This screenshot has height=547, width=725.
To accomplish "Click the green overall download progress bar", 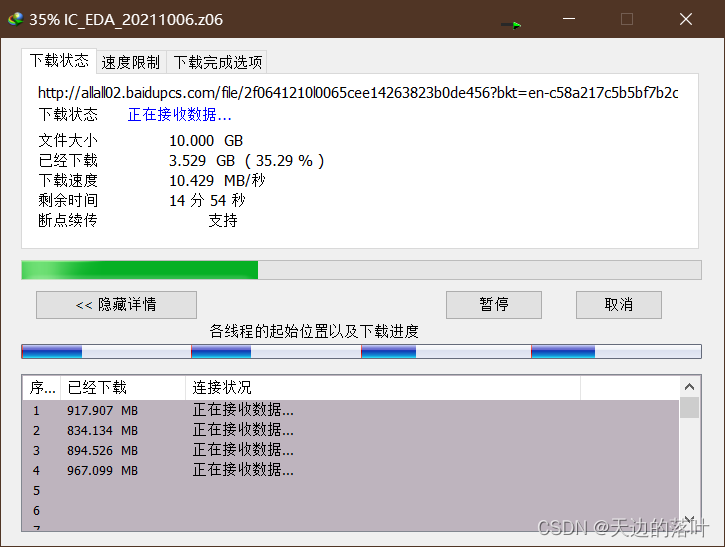I will [362, 270].
